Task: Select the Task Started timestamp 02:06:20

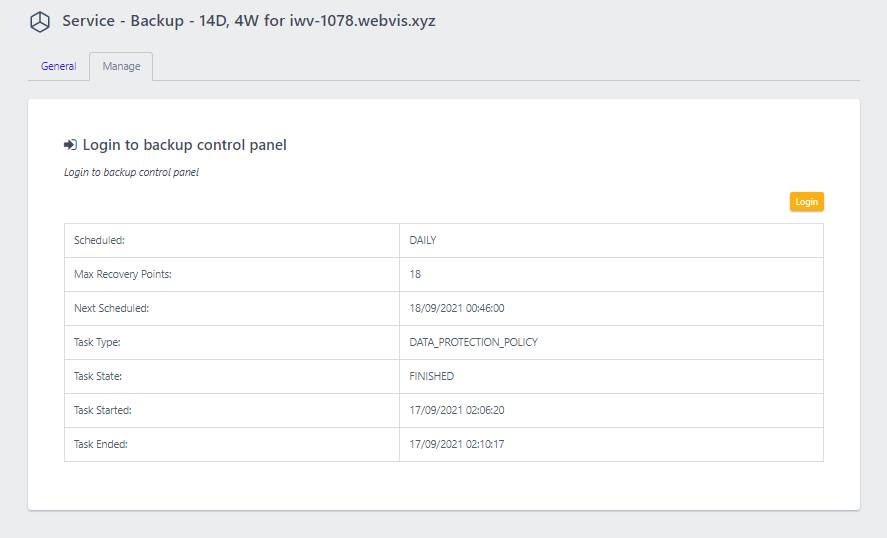Action: pyautogui.click(x=457, y=410)
